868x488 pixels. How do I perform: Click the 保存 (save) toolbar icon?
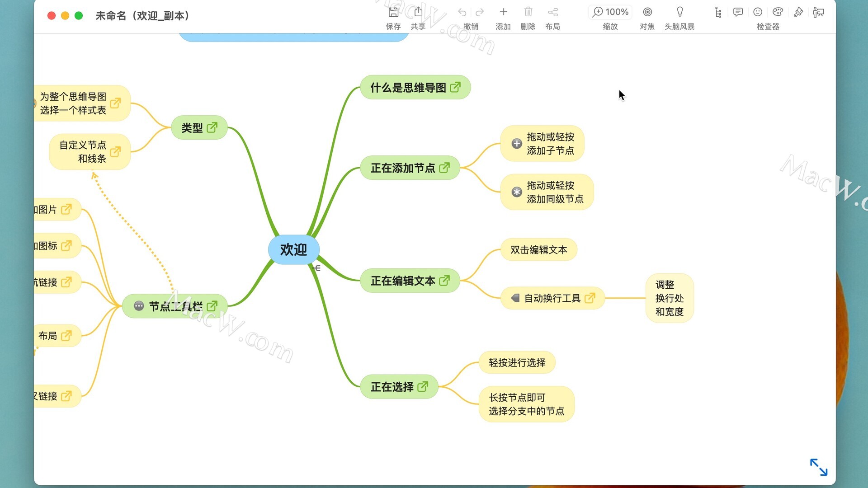pyautogui.click(x=393, y=12)
